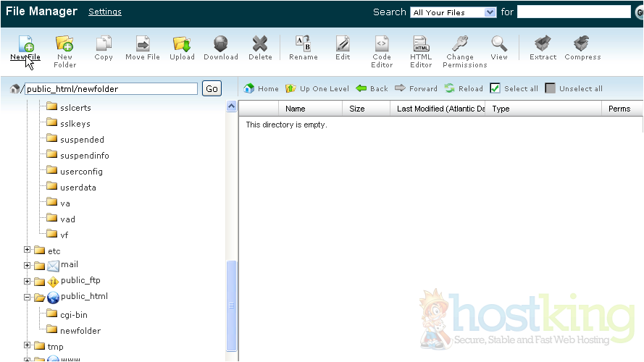Open the Code Editor tool
Screen dimensions: 644x362
point(382,45)
